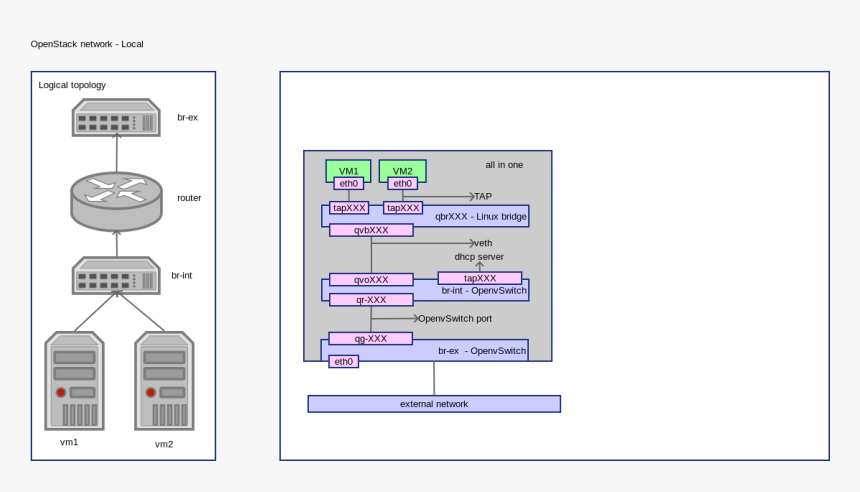
Task: Select the router icon in logical topology
Action: (116, 200)
